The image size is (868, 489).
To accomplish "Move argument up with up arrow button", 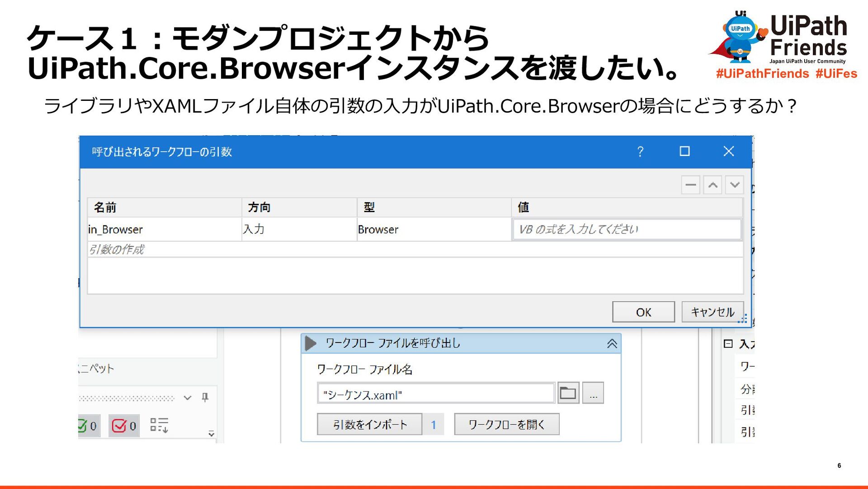I will click(712, 185).
